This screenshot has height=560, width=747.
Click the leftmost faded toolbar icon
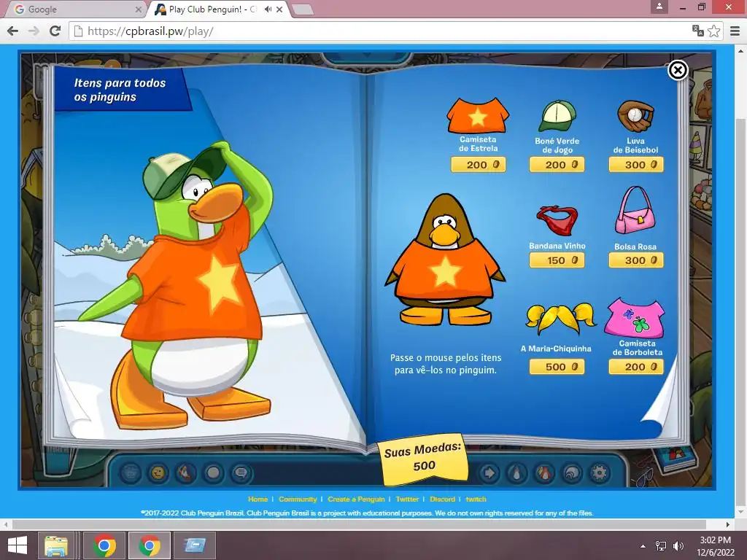coord(130,472)
